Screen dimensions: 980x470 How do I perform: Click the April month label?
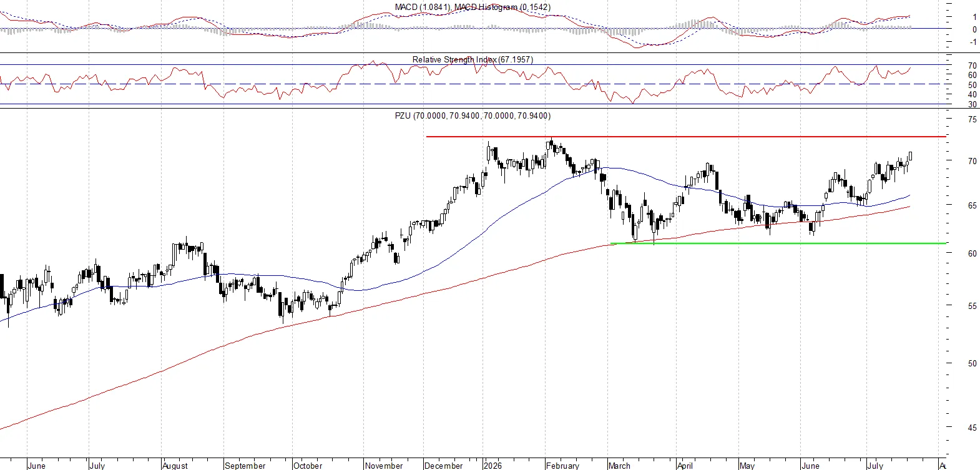pos(685,466)
